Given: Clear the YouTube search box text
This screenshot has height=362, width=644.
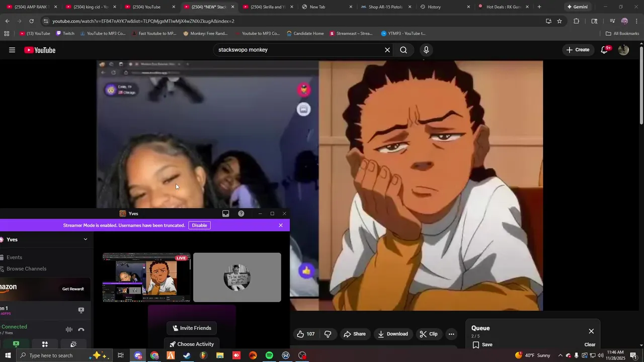Looking at the screenshot, I should (387, 50).
